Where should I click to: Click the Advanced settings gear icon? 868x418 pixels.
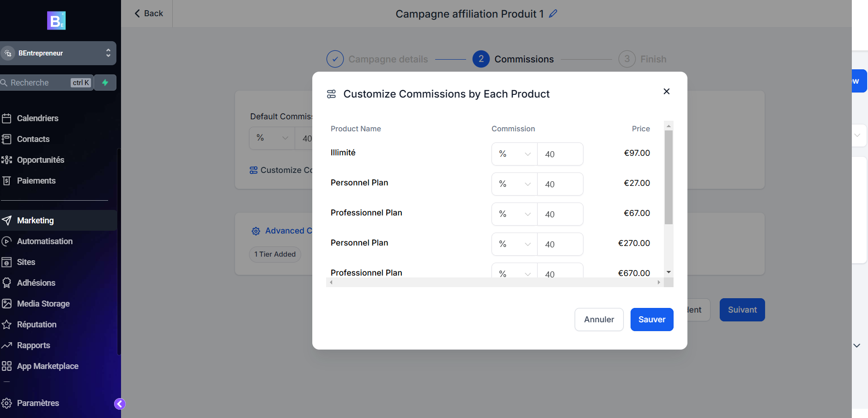[x=256, y=231]
